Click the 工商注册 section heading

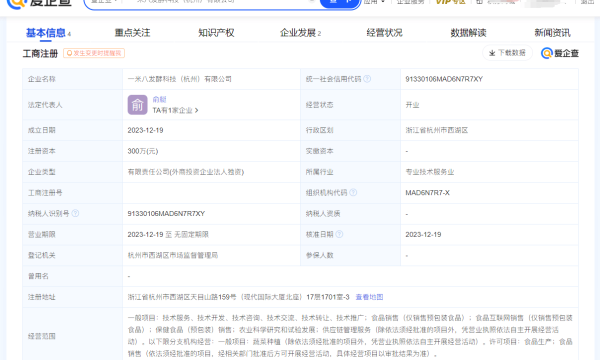pos(40,53)
